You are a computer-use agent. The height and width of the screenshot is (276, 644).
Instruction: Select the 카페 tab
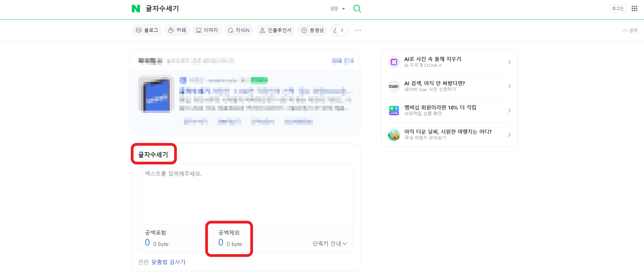pos(177,30)
